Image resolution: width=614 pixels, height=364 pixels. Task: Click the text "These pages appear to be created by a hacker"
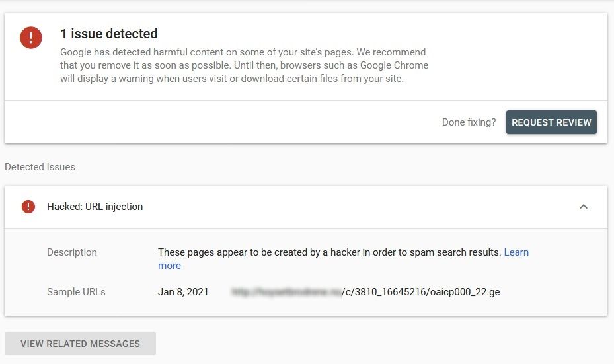[x=259, y=252]
